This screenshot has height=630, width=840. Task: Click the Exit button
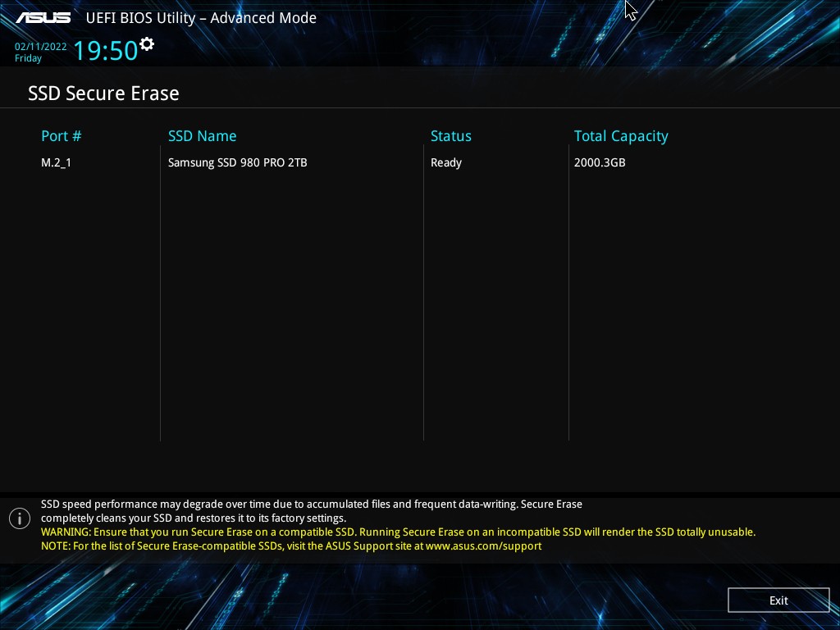(778, 600)
